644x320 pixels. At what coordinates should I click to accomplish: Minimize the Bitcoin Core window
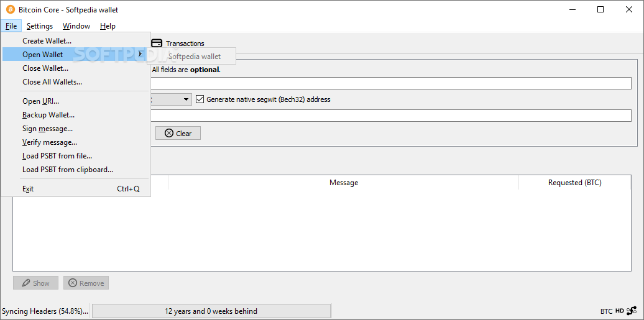pos(572,9)
